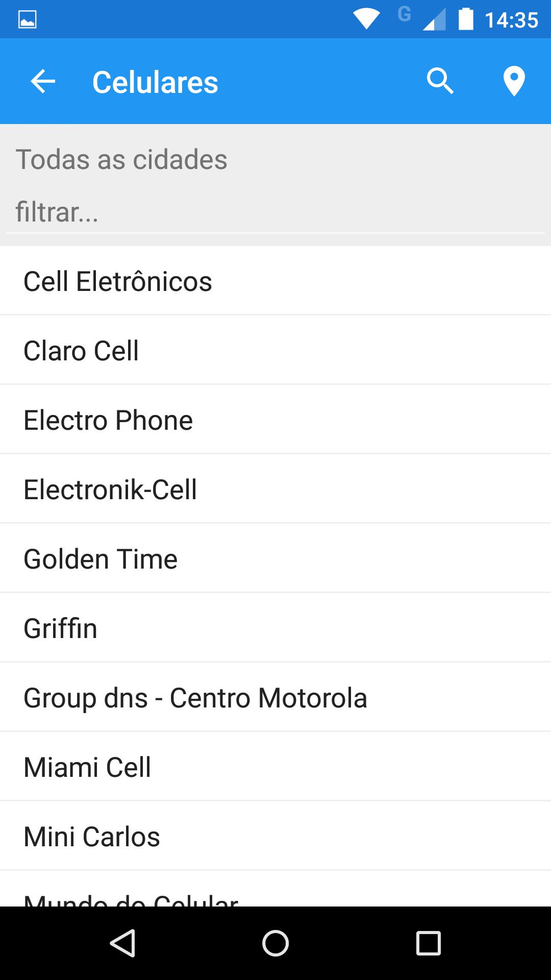Open search with magnifier icon
The width and height of the screenshot is (551, 980).
[440, 82]
